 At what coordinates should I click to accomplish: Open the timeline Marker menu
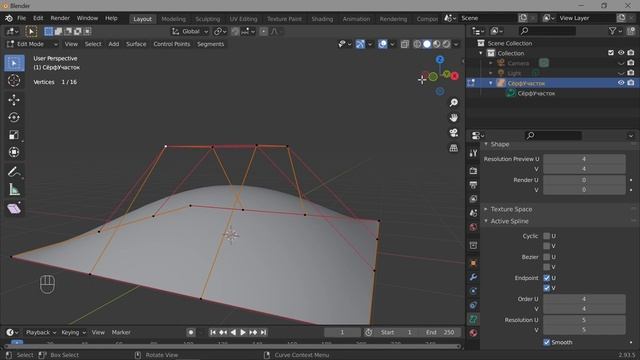point(121,333)
